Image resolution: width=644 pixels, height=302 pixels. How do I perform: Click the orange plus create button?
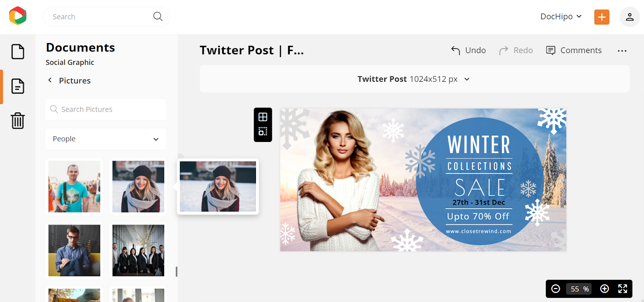(602, 17)
